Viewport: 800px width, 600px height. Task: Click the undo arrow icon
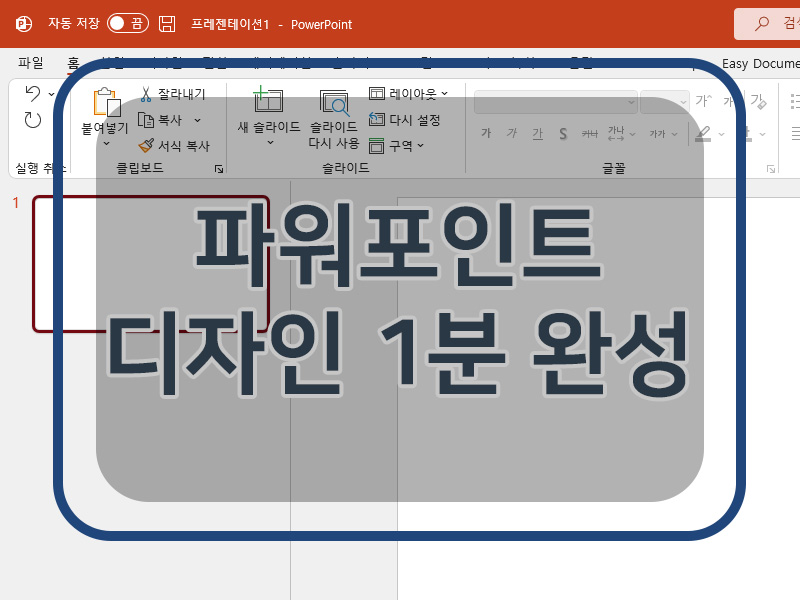point(33,93)
